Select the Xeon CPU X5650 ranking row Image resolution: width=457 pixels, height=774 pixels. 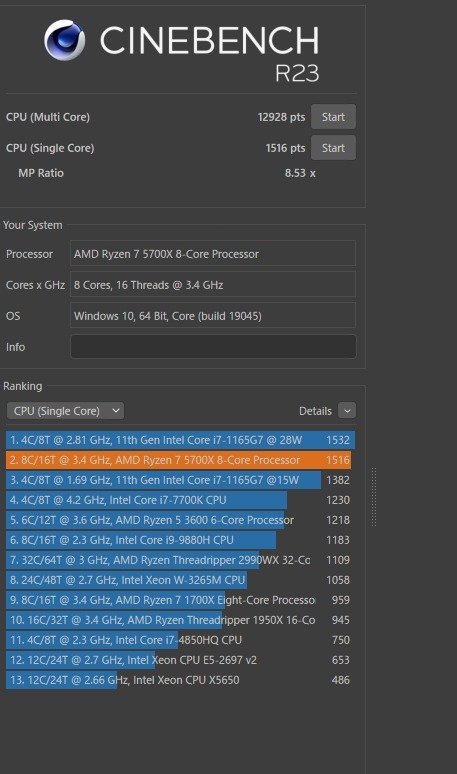[180, 680]
